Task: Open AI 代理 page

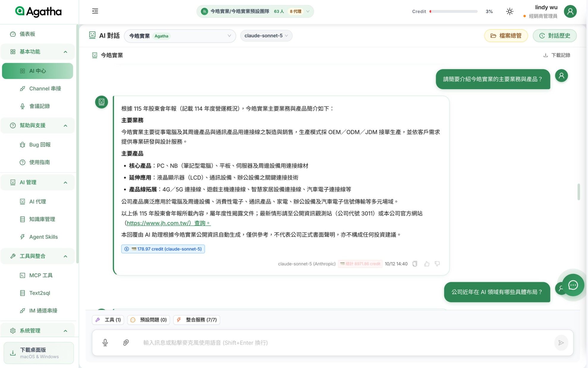Action: click(x=37, y=202)
